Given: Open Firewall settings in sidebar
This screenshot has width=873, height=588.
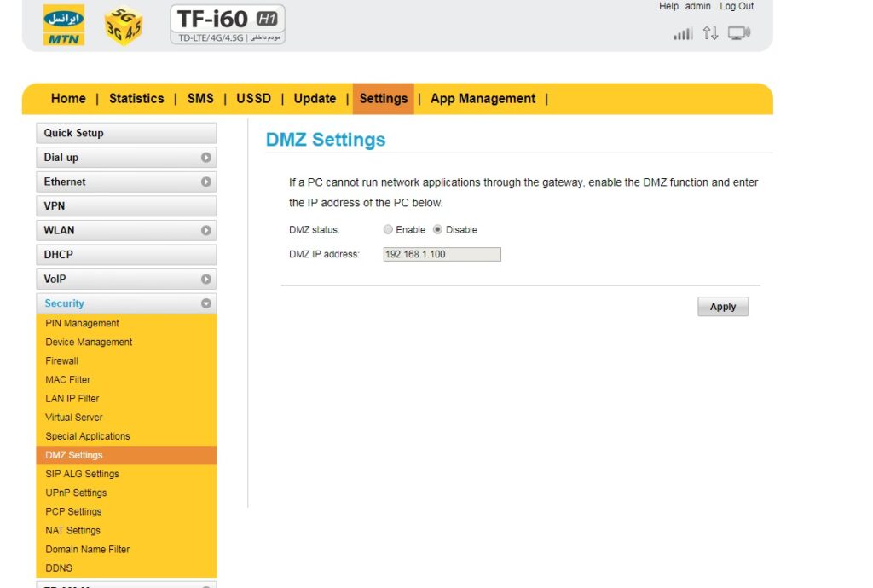Looking at the screenshot, I should (61, 361).
